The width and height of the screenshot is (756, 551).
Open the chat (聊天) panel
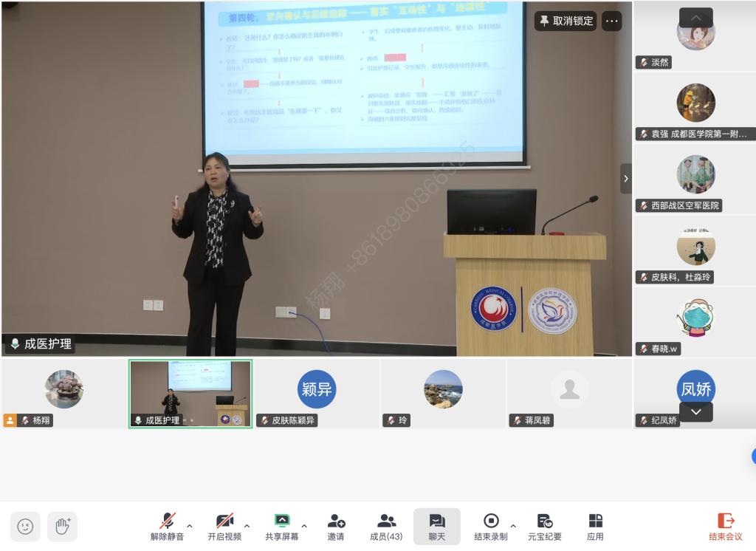(x=436, y=526)
